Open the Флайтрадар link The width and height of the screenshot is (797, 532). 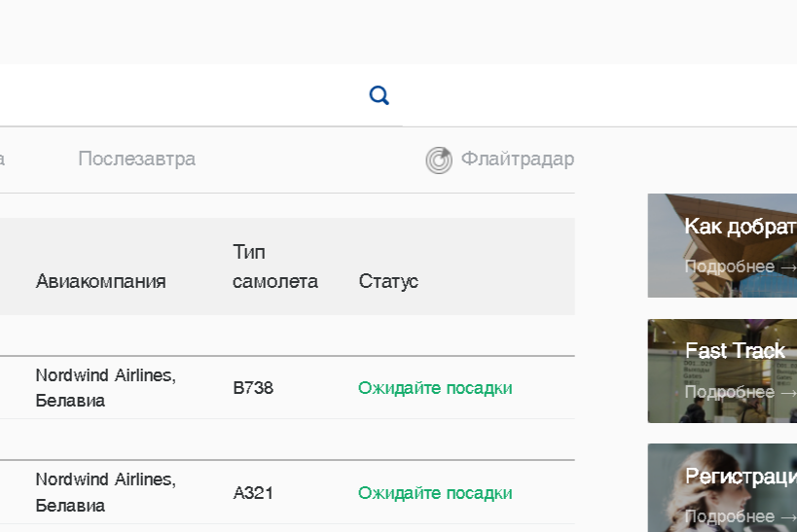tap(517, 159)
